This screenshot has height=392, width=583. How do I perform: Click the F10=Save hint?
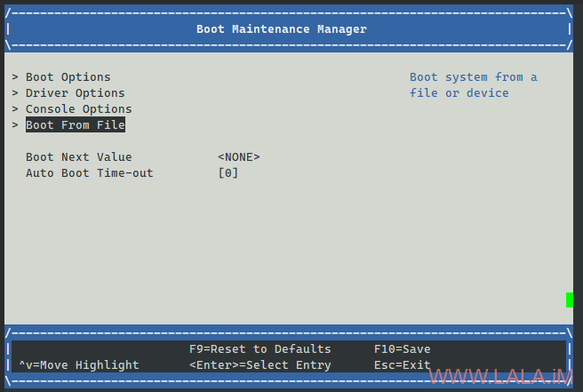point(403,348)
